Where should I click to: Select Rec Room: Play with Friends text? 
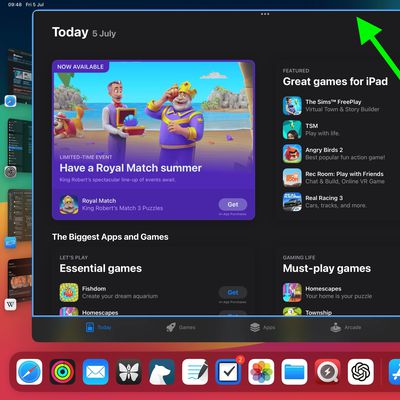click(344, 174)
